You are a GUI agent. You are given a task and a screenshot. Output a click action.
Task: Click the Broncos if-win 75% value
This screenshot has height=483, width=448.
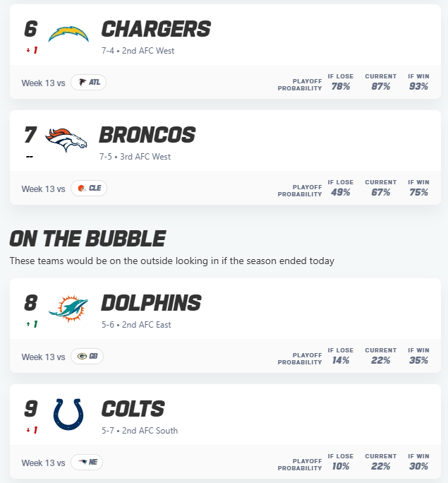click(418, 192)
